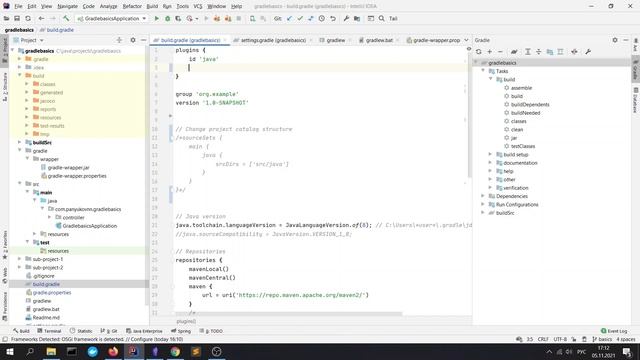This screenshot has height=360, width=640.
Task: Toggle Gradle offline mode icon
Action: [574, 52]
